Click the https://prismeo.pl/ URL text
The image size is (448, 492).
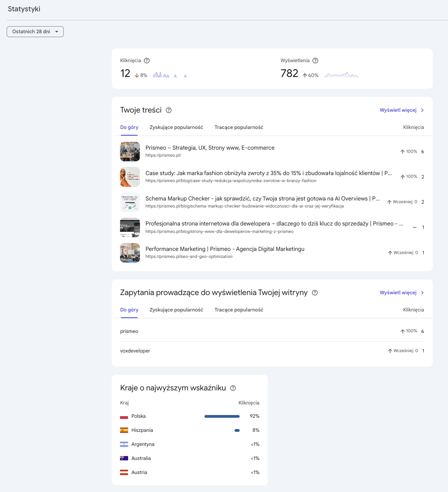(163, 155)
